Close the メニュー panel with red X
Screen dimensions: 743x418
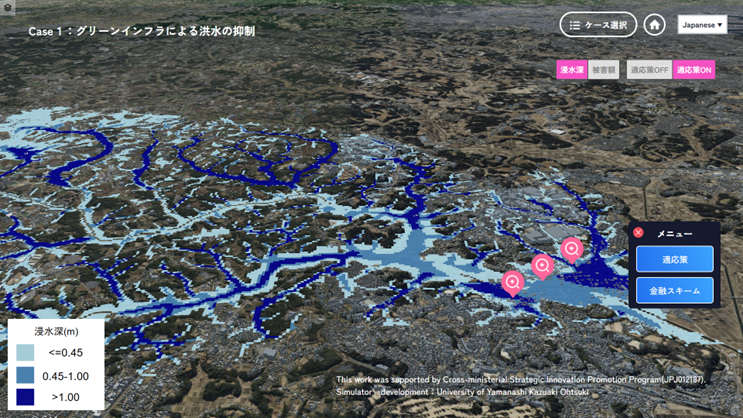point(639,233)
